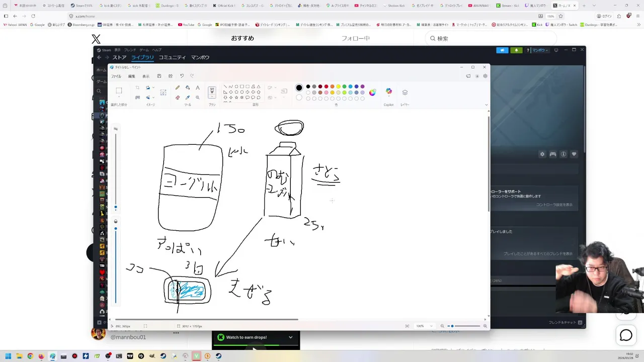Click the Share icon in Paint
This screenshot has height=362, width=644.
coord(170,76)
